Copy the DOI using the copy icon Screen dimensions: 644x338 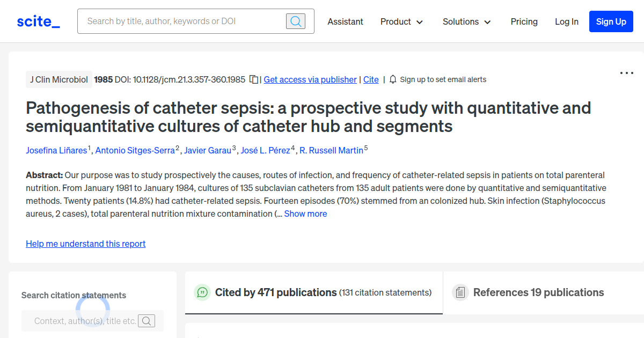(x=254, y=79)
